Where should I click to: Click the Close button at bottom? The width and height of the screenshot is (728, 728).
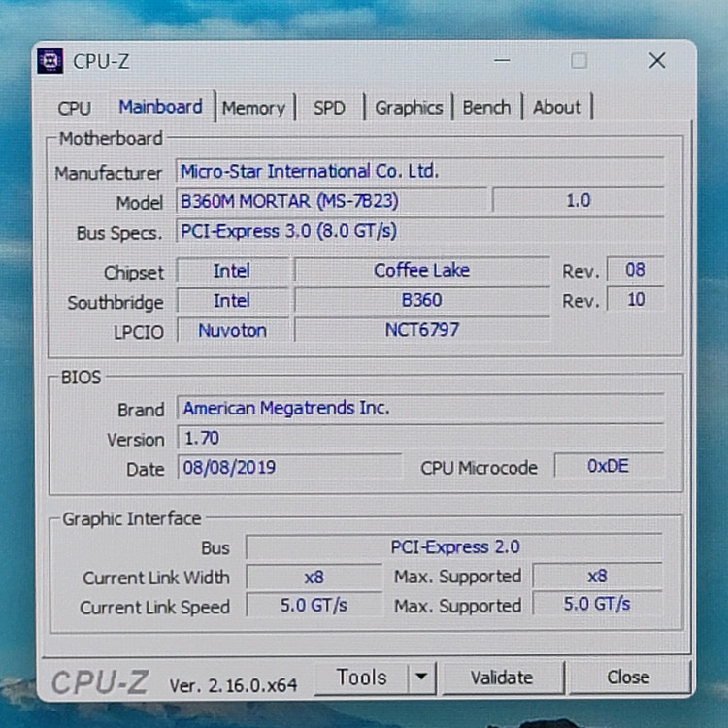(628, 677)
